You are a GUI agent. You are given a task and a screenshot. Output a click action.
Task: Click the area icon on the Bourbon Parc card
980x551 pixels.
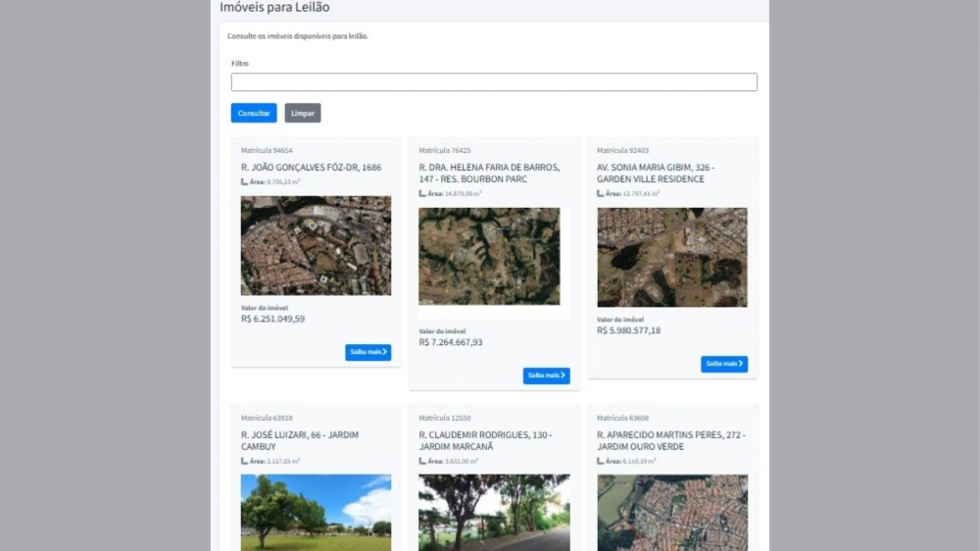pyautogui.click(x=422, y=194)
